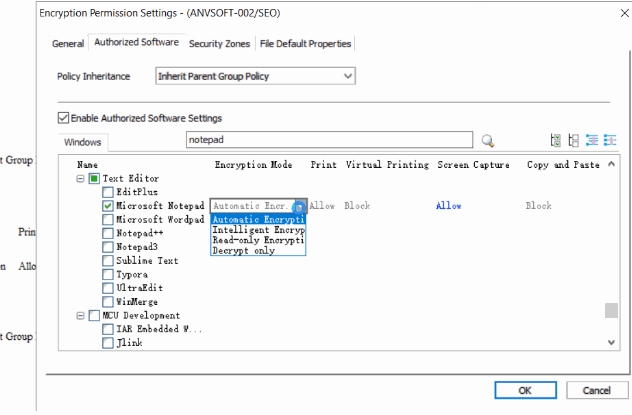Click Allow value in the Print column

tap(322, 206)
